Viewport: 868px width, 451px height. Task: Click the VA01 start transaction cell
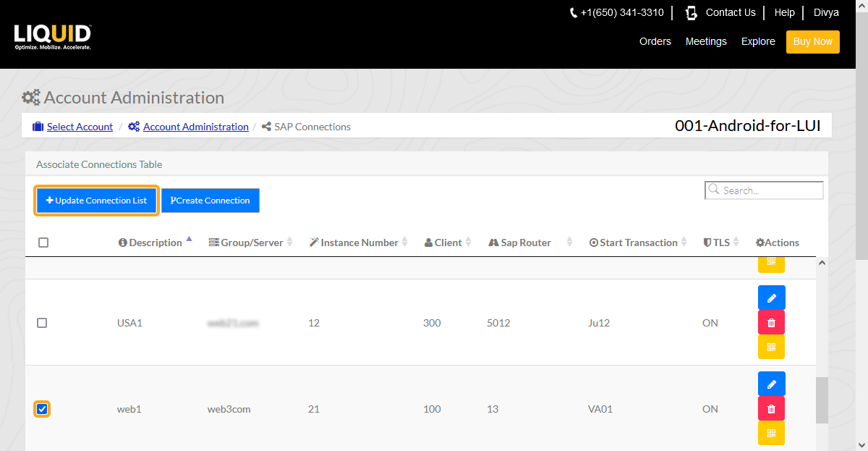click(x=600, y=409)
